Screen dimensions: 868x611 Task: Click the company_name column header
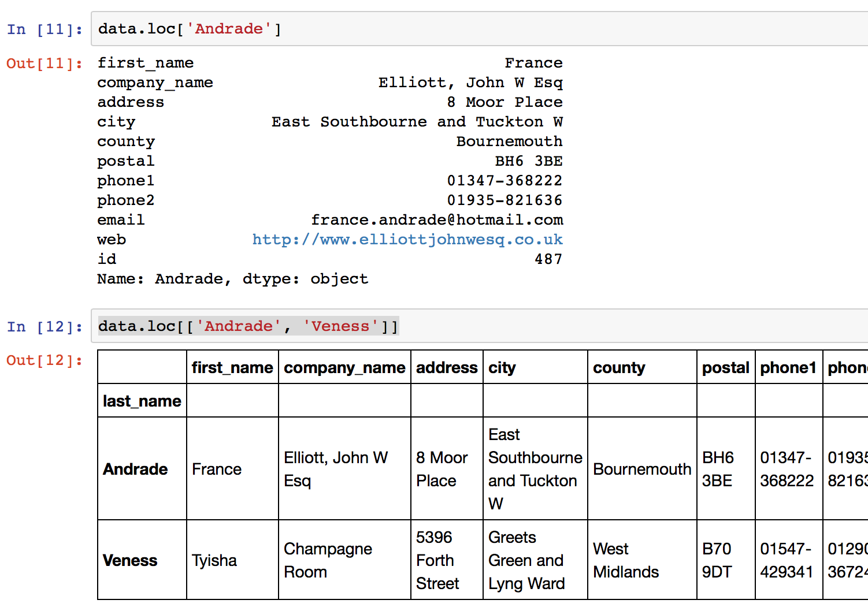[x=344, y=367]
